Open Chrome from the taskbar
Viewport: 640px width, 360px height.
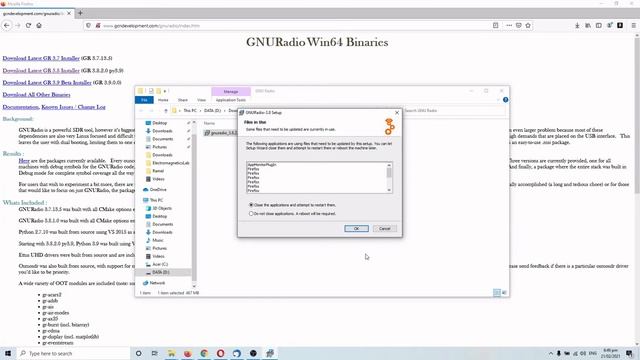204,353
